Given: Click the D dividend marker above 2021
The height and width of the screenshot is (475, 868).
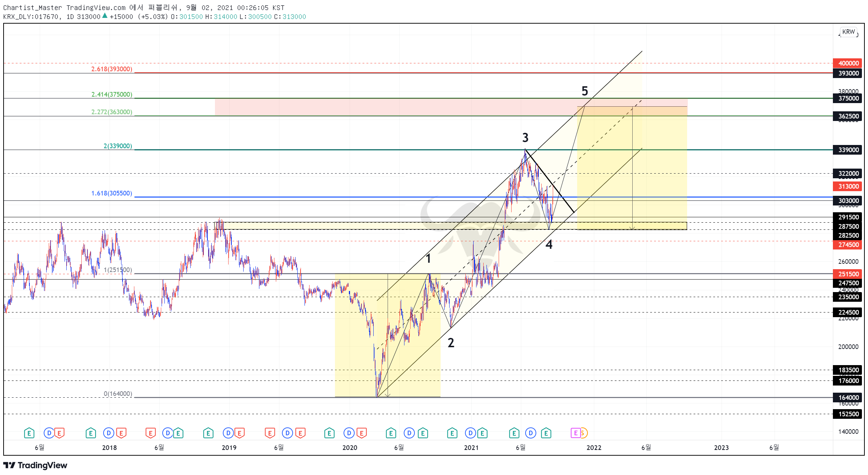Looking at the screenshot, I should pyautogui.click(x=470, y=433).
